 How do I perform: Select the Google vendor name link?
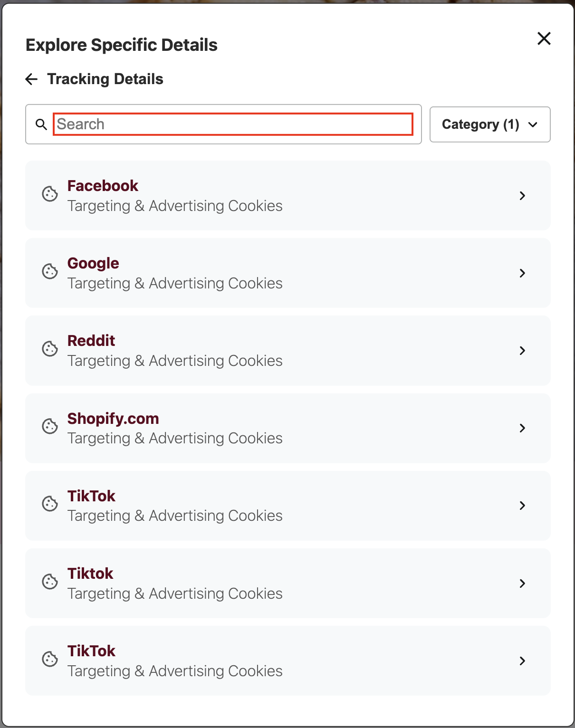click(93, 263)
